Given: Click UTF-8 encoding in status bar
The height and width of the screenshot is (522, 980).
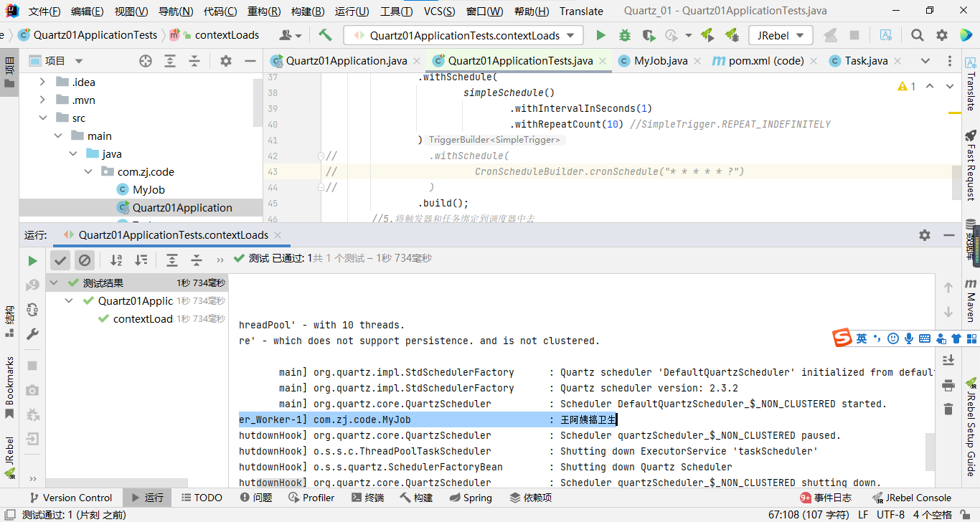Looking at the screenshot, I should coord(890,514).
